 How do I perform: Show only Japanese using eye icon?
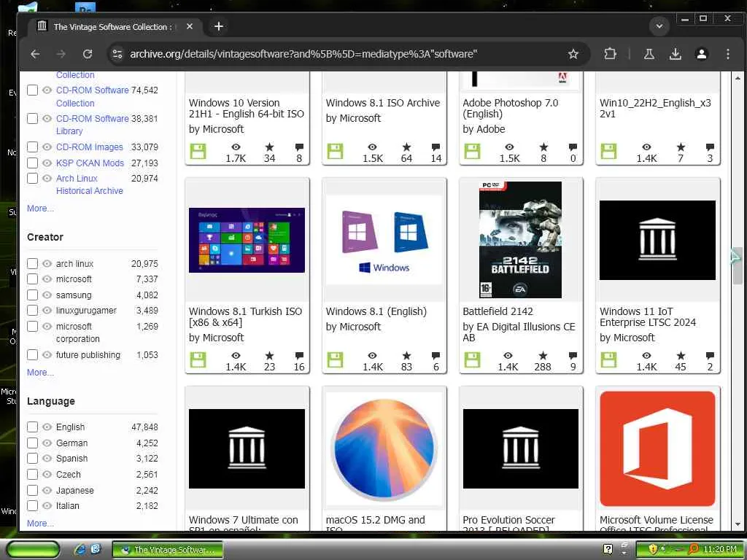(47, 490)
